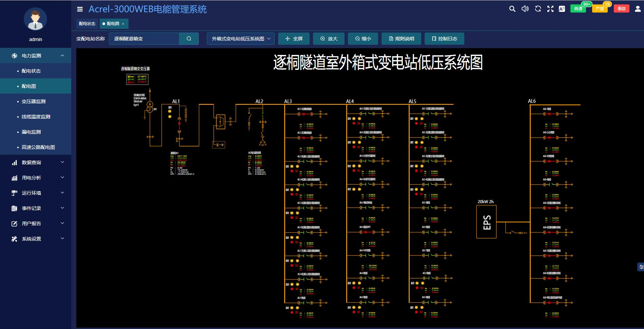The width and height of the screenshot is (644, 329).
Task: Click substation name search button
Action: coord(189,39)
